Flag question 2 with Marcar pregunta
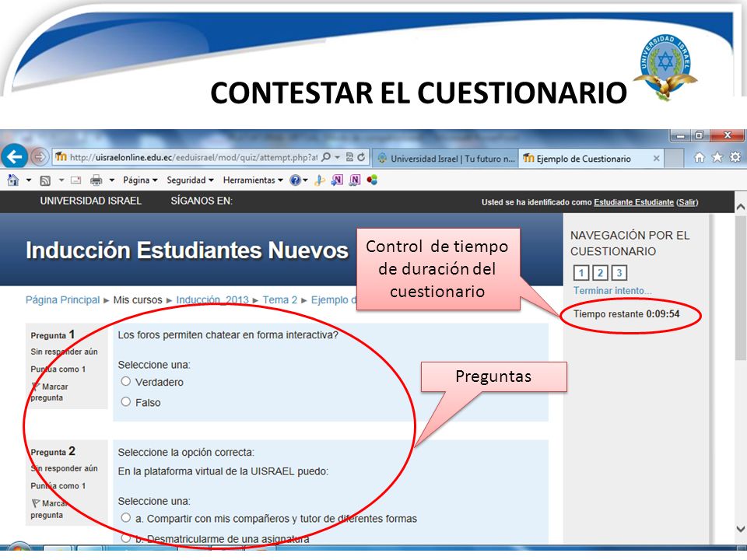Screen dimensions: 747x560 click(50, 509)
